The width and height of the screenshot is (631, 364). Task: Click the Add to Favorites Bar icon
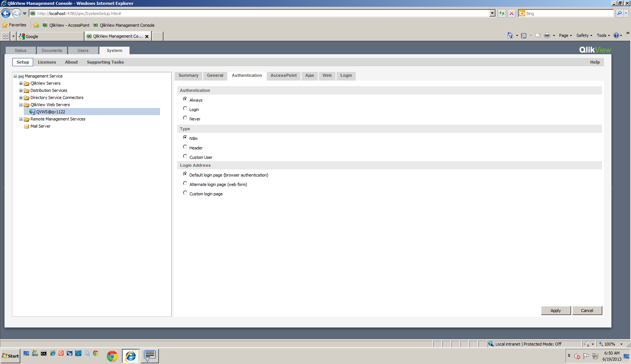point(36,25)
